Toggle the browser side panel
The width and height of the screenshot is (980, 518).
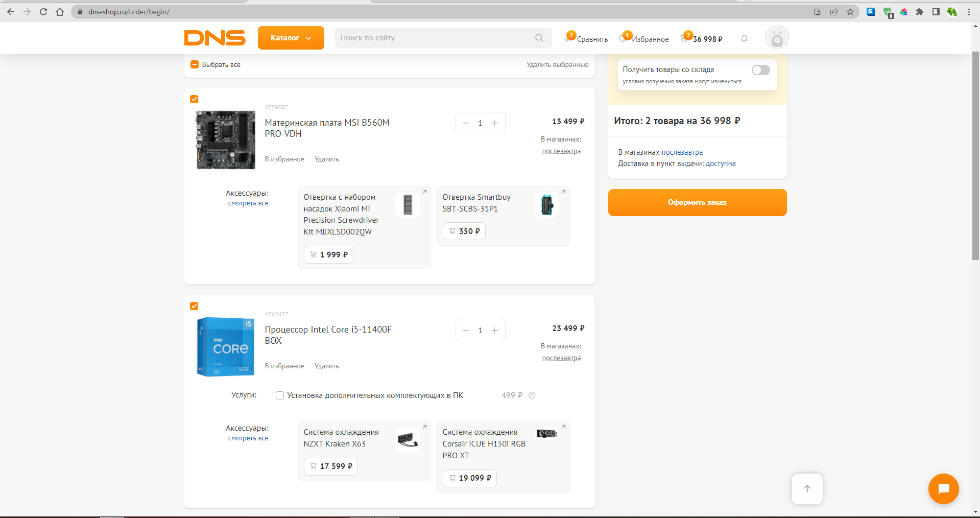(x=936, y=12)
